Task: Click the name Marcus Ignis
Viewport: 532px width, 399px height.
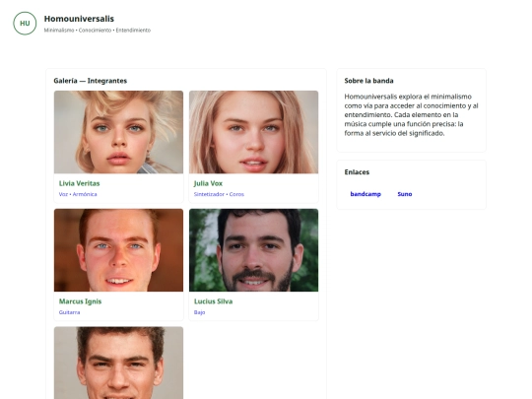Action: pyautogui.click(x=80, y=301)
